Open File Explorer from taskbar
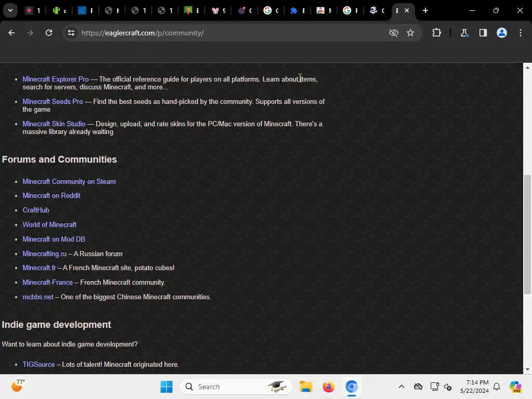This screenshot has width=532, height=399. tap(305, 387)
